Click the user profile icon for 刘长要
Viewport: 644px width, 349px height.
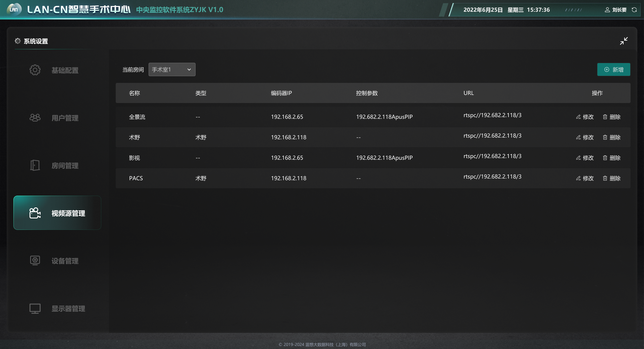(607, 10)
